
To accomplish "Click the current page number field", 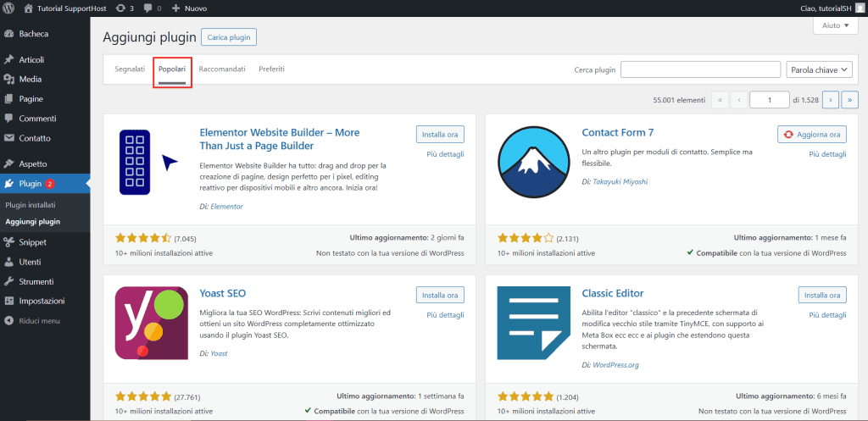I will [770, 100].
